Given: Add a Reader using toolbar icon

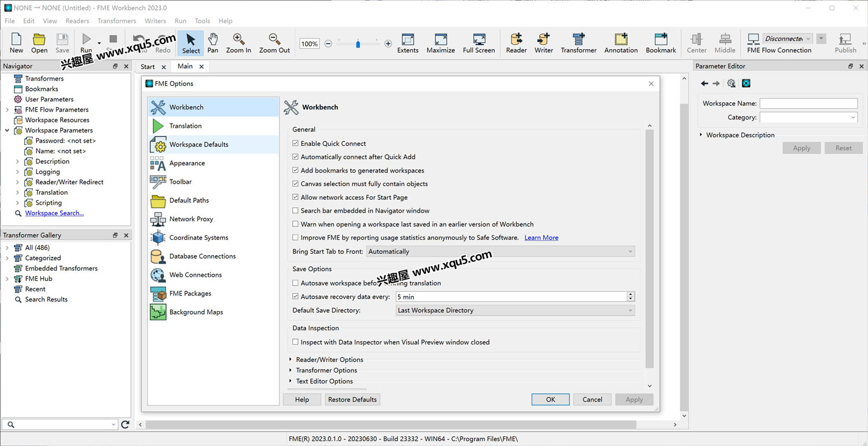Looking at the screenshot, I should 516,39.
